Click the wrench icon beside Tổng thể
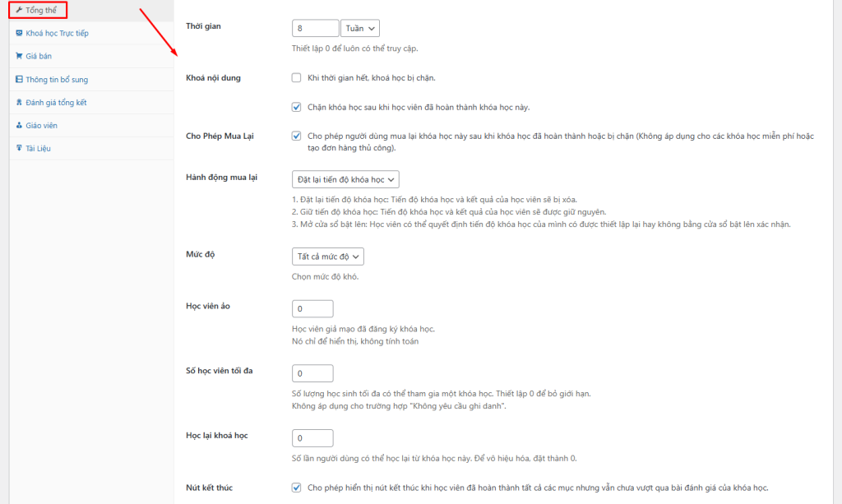This screenshot has width=842, height=504. click(x=19, y=11)
